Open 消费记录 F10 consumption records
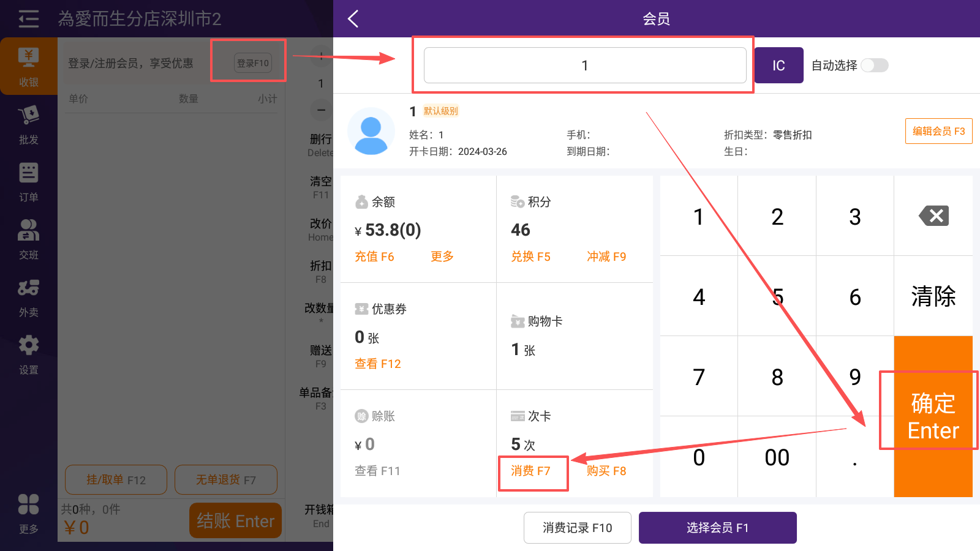Image resolution: width=980 pixels, height=551 pixels. (577, 528)
